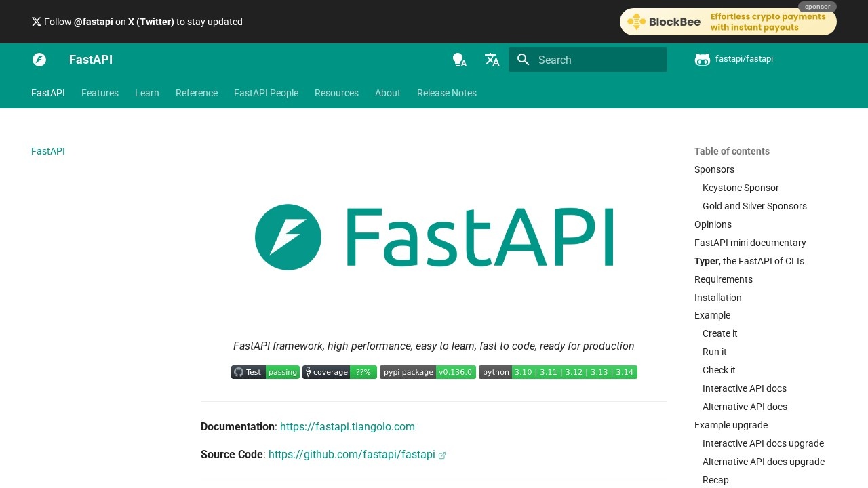This screenshot has width=868, height=488.
Task: Switch to the Learn tab
Action: [147, 93]
